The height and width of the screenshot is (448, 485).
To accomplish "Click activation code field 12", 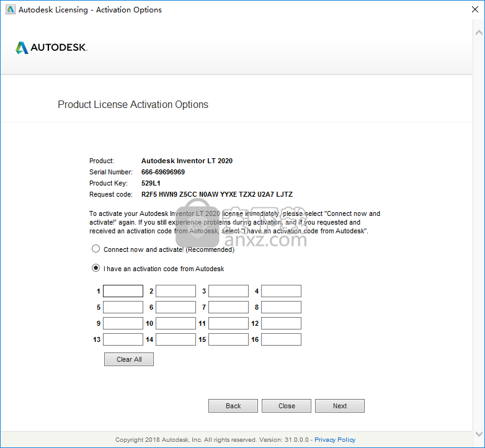I will 281,323.
